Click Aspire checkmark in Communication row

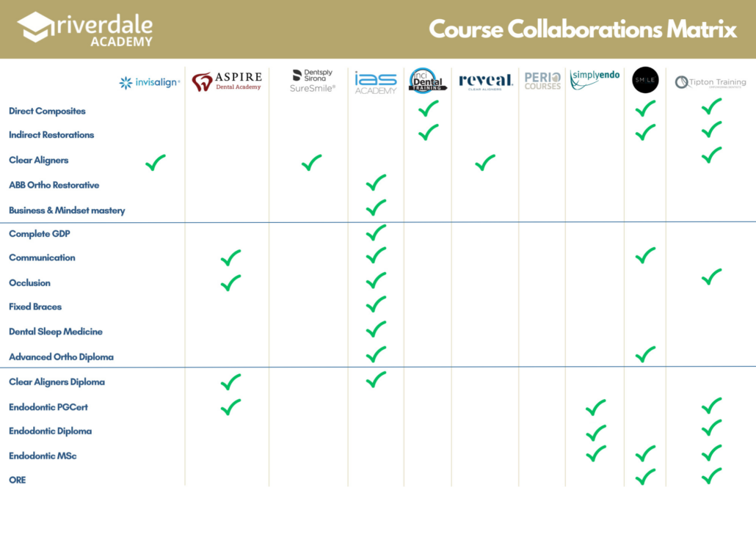click(230, 257)
